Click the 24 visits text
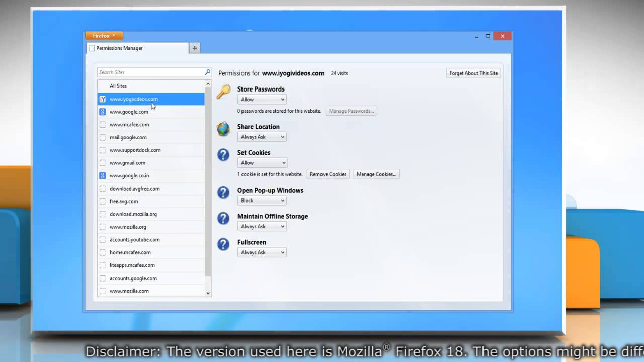 [339, 73]
